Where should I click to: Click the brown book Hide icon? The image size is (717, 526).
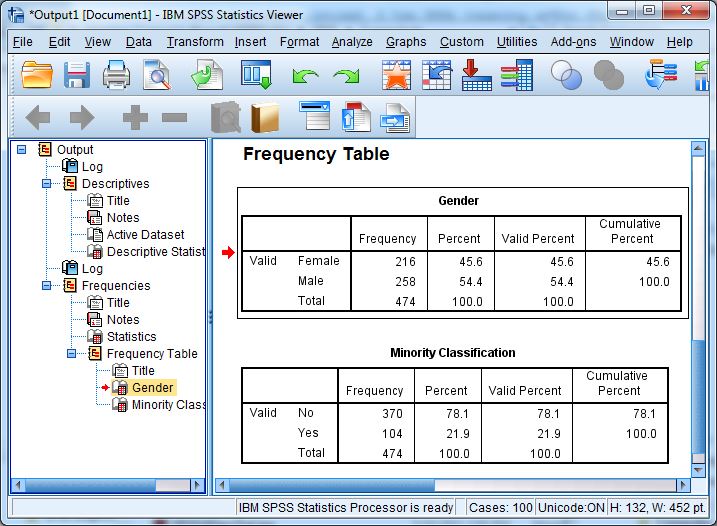[266, 118]
